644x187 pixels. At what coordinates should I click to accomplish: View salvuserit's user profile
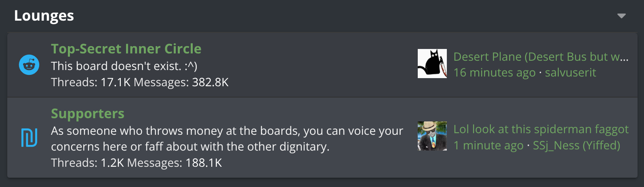click(570, 72)
